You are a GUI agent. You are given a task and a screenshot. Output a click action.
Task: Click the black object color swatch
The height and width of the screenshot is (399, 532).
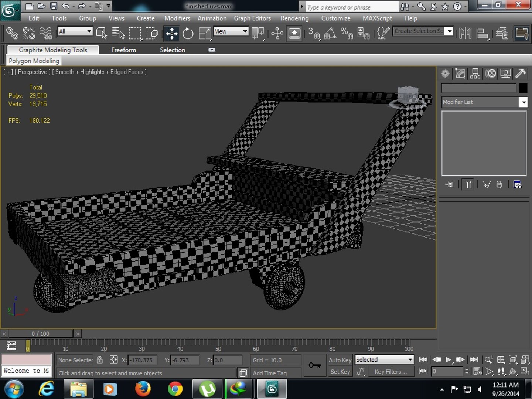point(523,88)
